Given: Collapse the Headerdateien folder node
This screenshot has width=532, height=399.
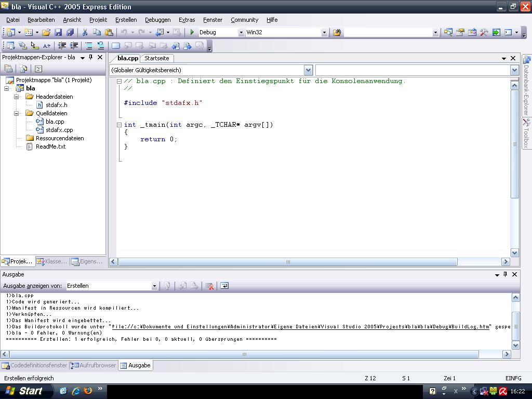Looking at the screenshot, I should point(17,97).
